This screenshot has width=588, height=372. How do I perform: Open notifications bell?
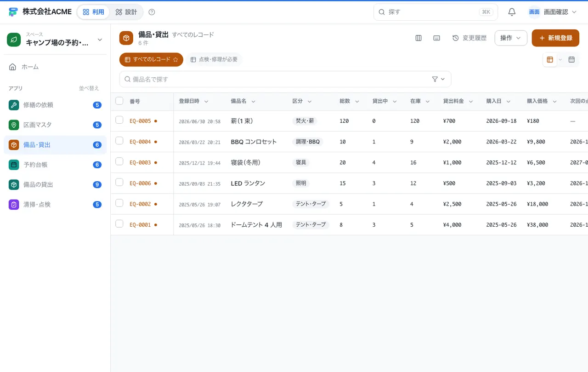click(x=512, y=12)
